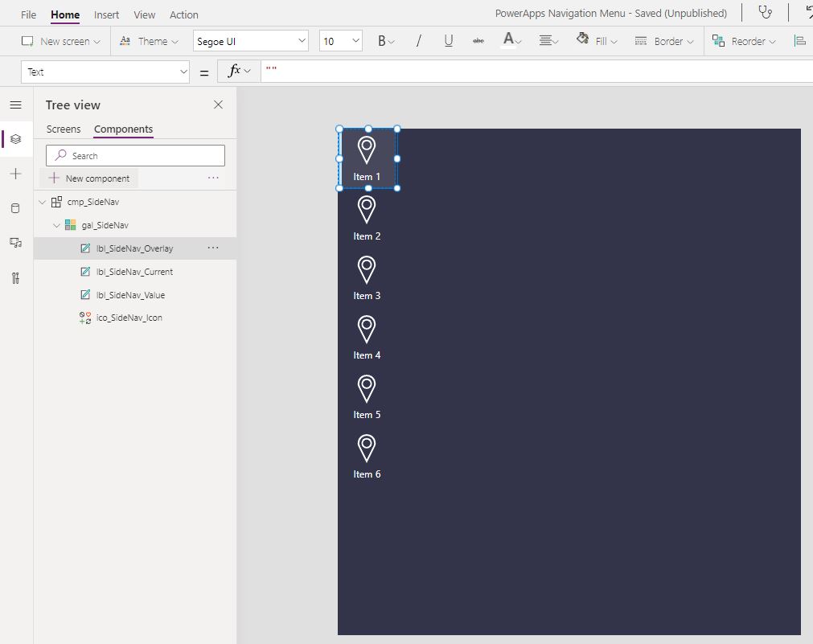
Task: Click the Tree view search field
Action: tap(135, 155)
